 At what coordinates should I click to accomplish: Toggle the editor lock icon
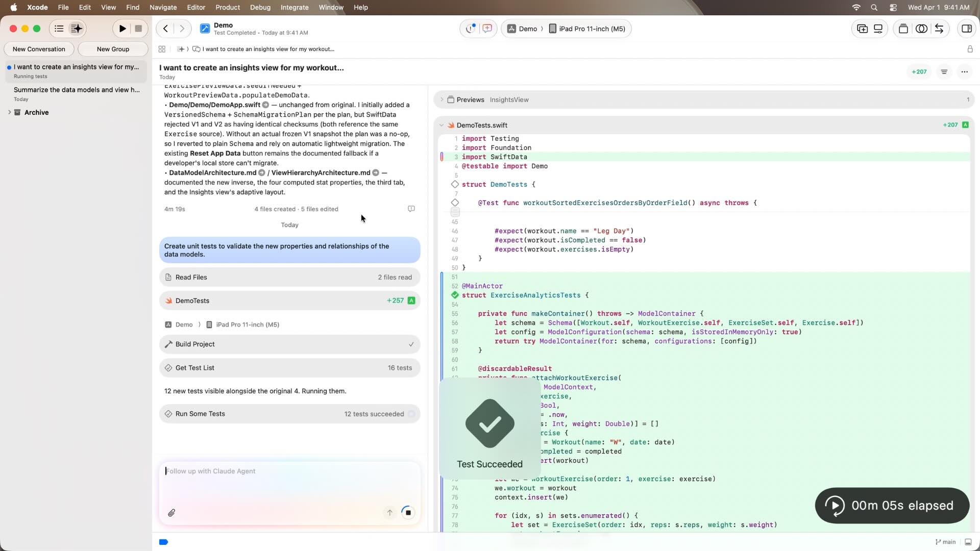pyautogui.click(x=970, y=49)
